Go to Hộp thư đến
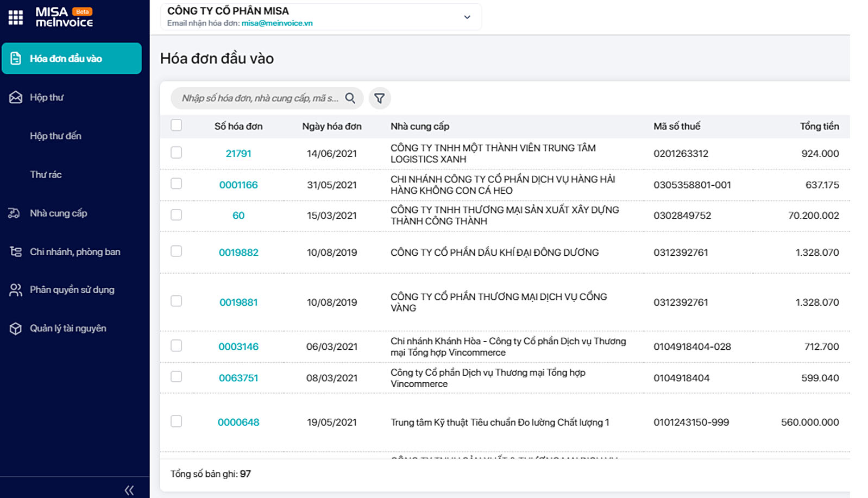 pos(55,136)
